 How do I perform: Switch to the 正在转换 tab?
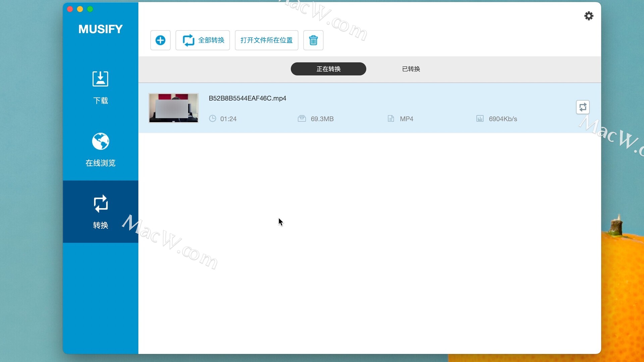tap(328, 69)
